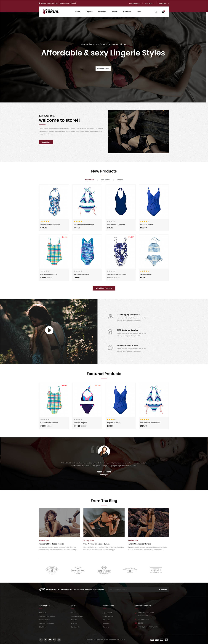This screenshot has width=208, height=644.
Task: Click the Discover More button
Action: pyautogui.click(x=103, y=68)
